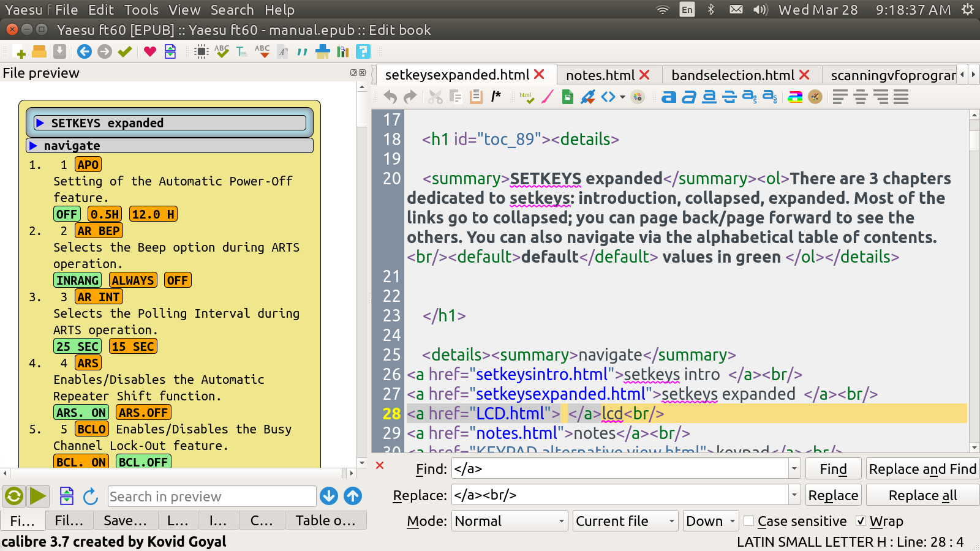
Task: Expand the SETKEYS expanded disclosure triangle
Action: (40, 123)
